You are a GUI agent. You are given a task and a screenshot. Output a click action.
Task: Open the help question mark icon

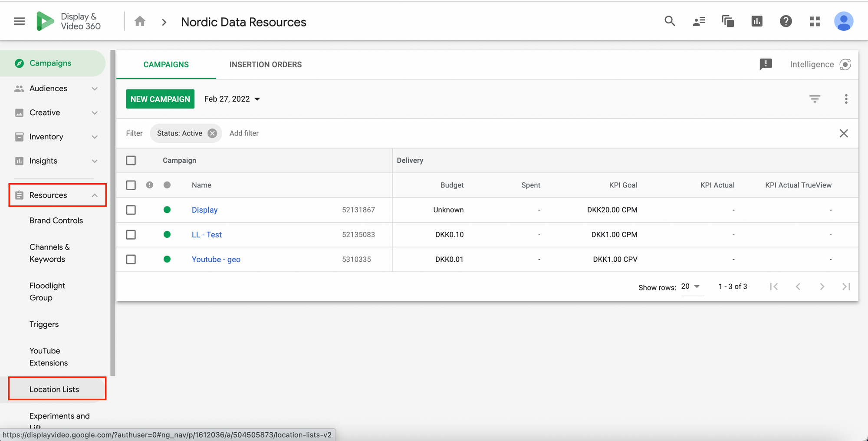tap(786, 21)
